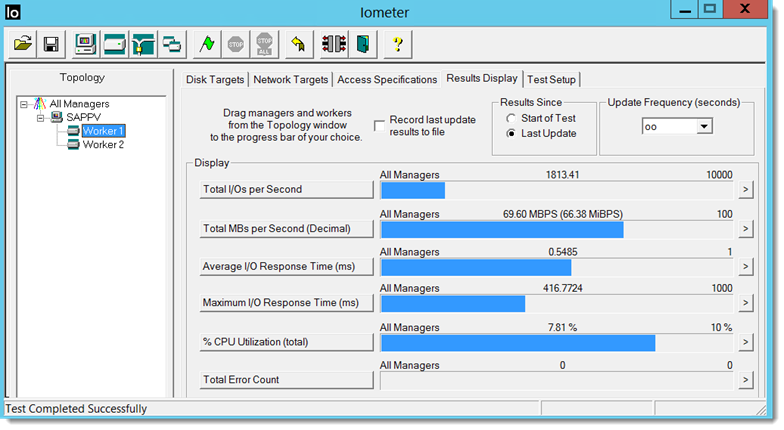Click the 416.7724 response time value

563,288
